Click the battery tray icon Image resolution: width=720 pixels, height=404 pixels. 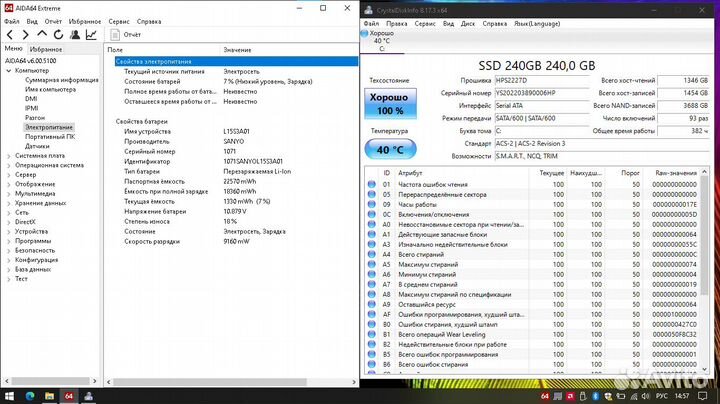(x=621, y=396)
